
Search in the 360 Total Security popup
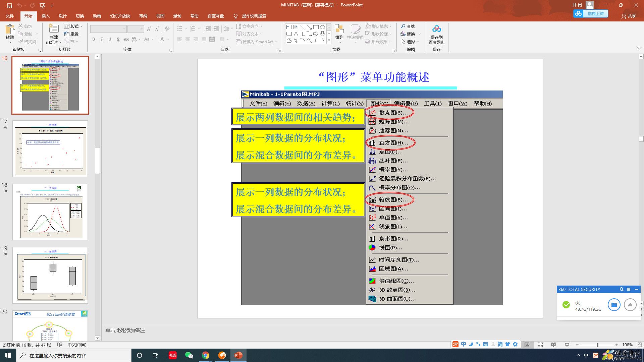622,289
